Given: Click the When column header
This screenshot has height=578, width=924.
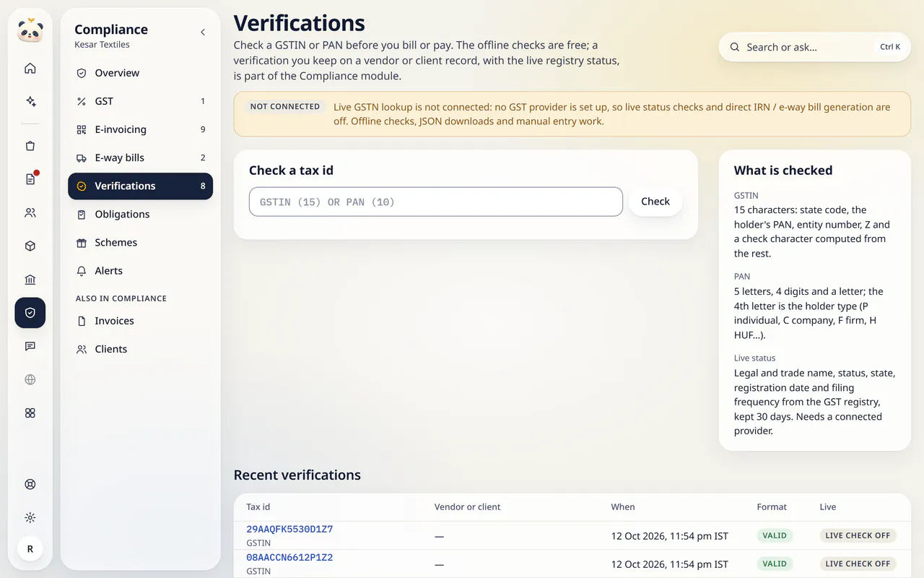Looking at the screenshot, I should click(623, 507).
